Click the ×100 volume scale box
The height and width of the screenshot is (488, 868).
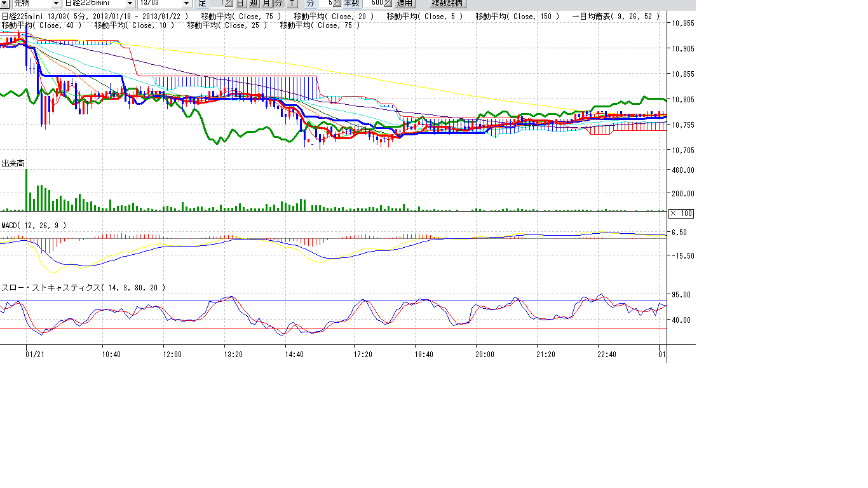pos(681,213)
